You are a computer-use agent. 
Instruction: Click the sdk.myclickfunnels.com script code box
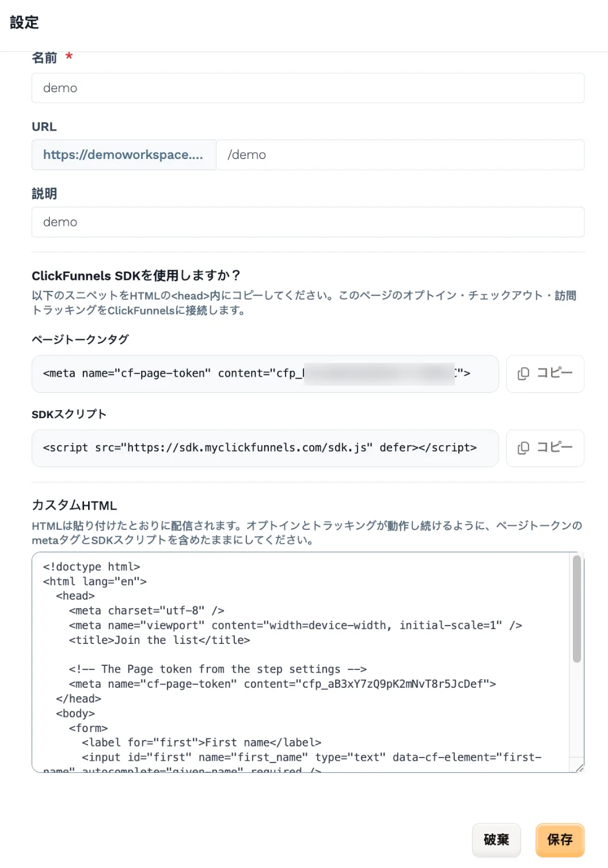click(x=265, y=448)
